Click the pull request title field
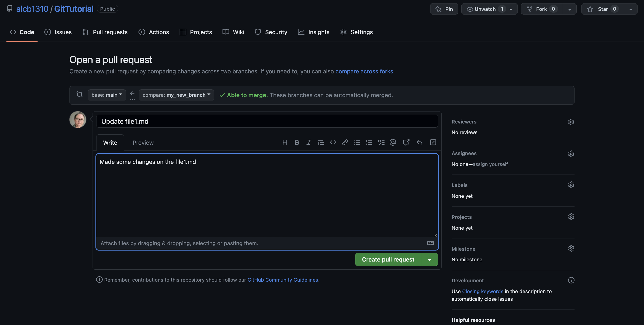The height and width of the screenshot is (325, 644). [267, 121]
